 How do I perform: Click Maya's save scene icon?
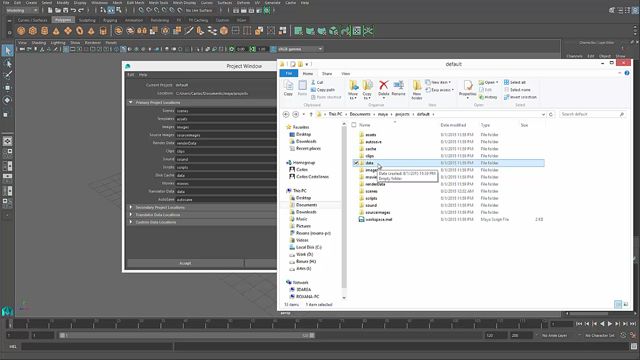(x=65, y=10)
